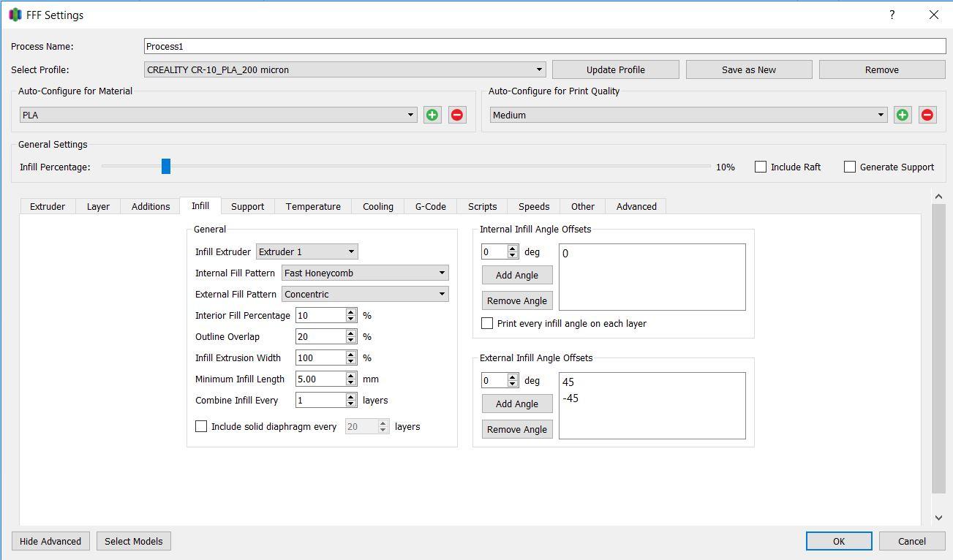Click red minus icon beside PLA material
The height and width of the screenshot is (560, 953).
[x=457, y=115]
